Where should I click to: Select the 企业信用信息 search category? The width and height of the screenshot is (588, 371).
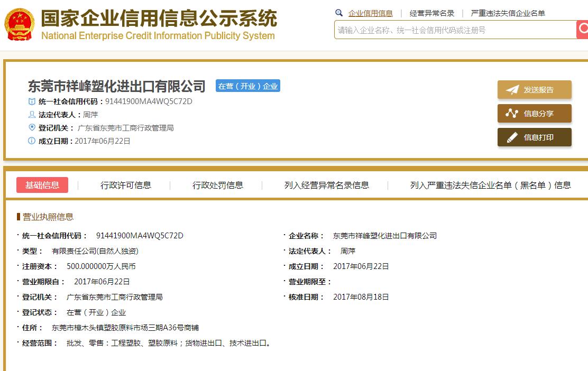[x=370, y=13]
